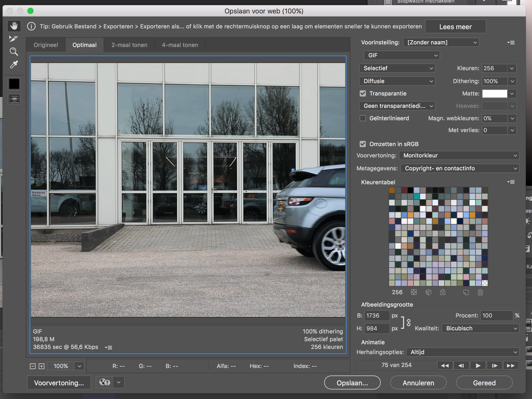This screenshot has width=532, height=399.
Task: Uncheck the Transparantie checkbox
Action: tap(363, 93)
